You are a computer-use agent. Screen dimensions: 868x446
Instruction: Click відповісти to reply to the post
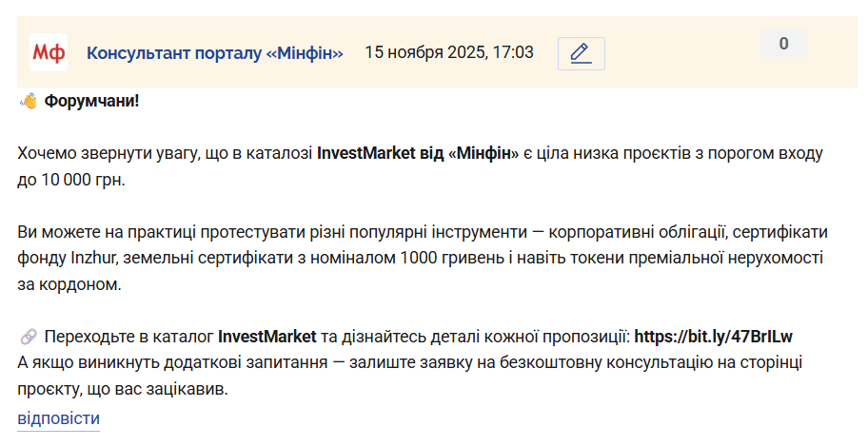click(x=58, y=418)
